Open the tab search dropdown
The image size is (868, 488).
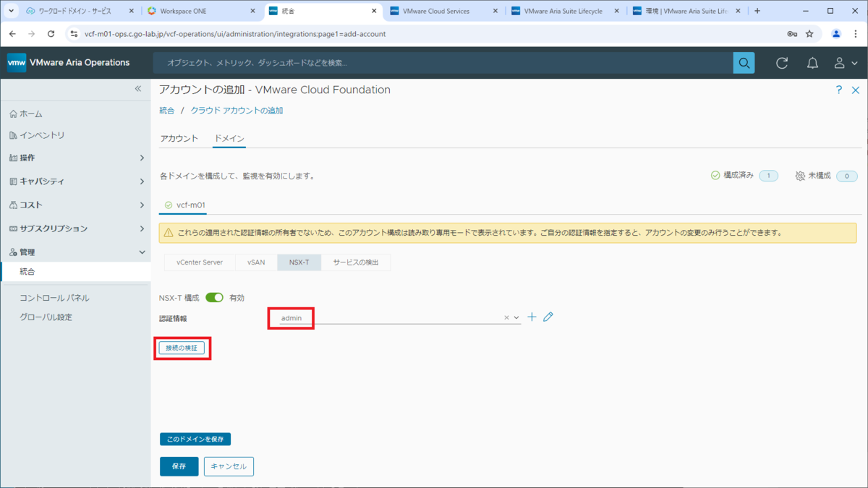pos(10,11)
